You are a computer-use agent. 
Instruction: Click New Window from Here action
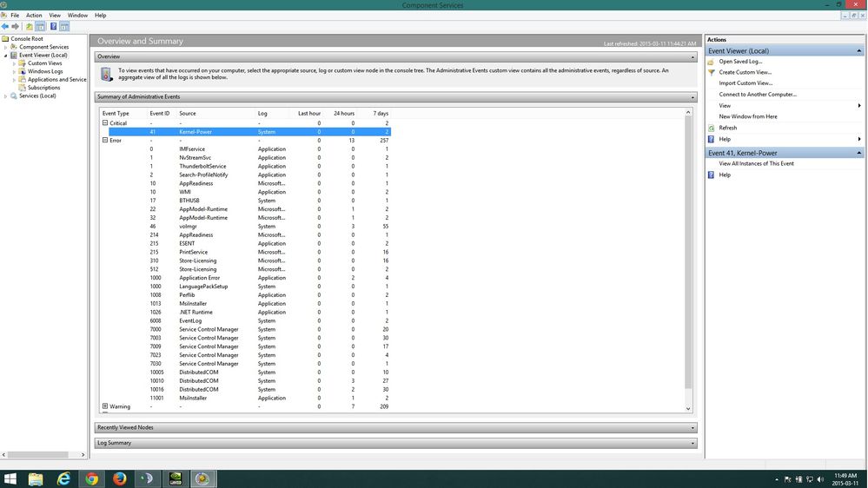coord(748,116)
